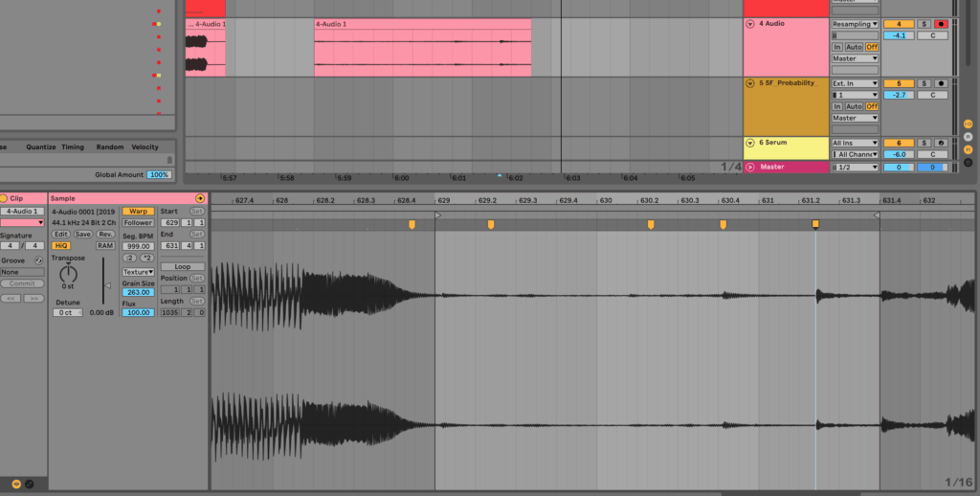Open 5 SF_Probability input channel 1 dropdown
The height and width of the screenshot is (496, 980).
tap(855, 95)
